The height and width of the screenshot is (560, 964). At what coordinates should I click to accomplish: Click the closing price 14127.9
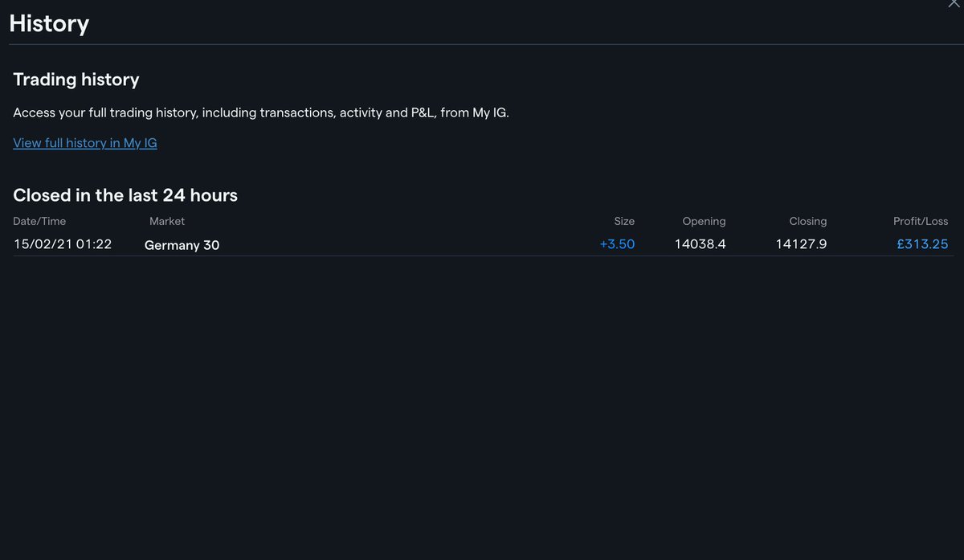[x=801, y=244]
